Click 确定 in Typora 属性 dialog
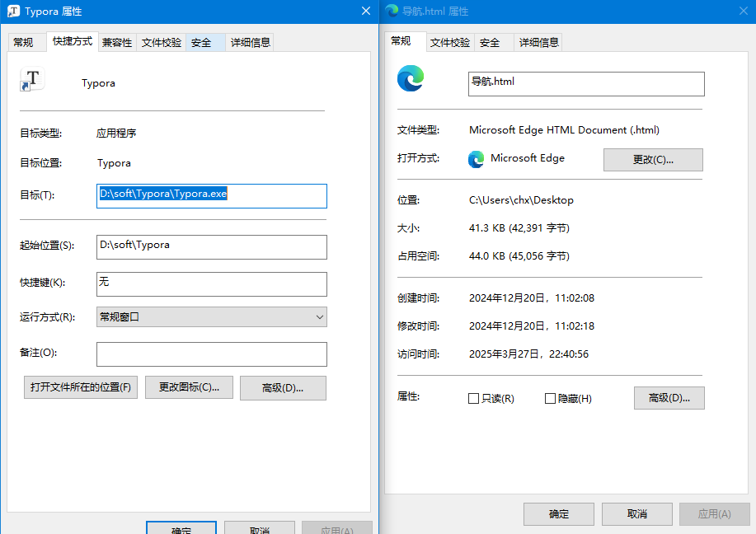Image resolution: width=756 pixels, height=534 pixels. pos(181,528)
